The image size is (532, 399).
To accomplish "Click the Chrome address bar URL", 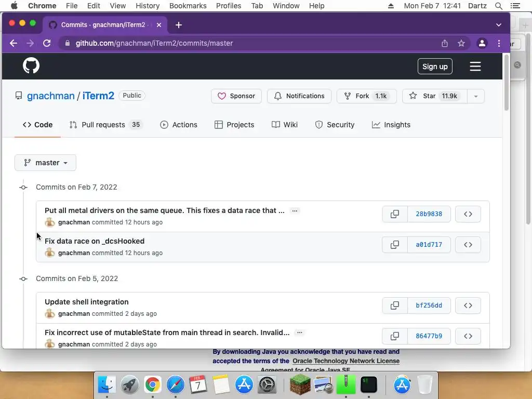I will point(154,43).
